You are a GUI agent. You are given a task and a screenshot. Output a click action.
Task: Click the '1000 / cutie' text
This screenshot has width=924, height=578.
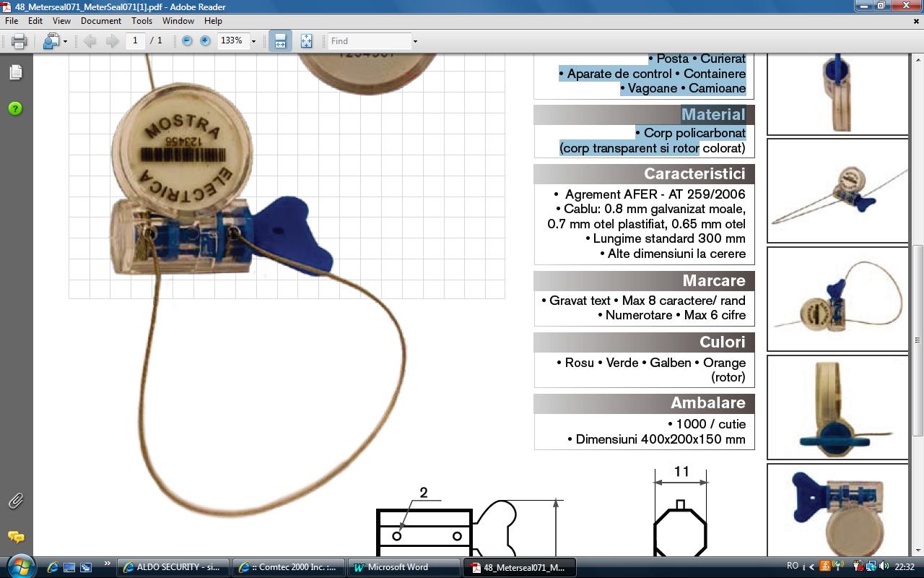[x=707, y=424]
